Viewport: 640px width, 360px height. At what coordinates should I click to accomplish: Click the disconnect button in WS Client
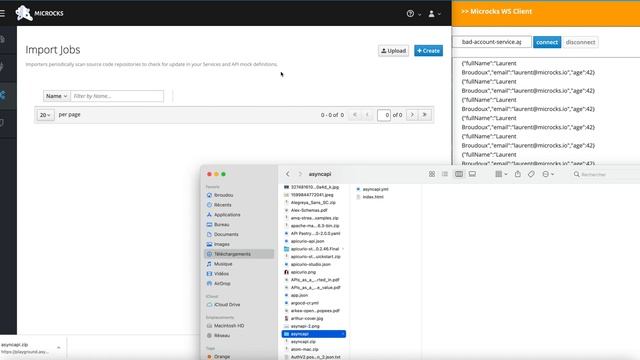coord(580,42)
